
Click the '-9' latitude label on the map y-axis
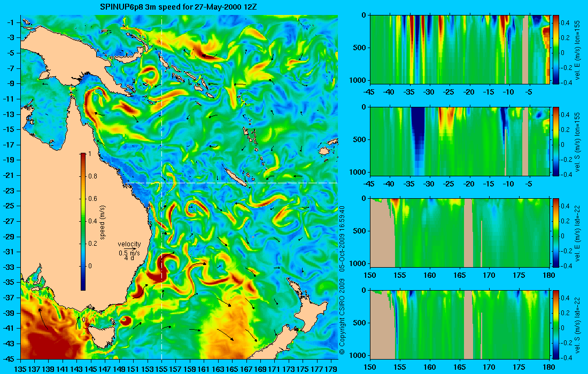click(x=10, y=83)
